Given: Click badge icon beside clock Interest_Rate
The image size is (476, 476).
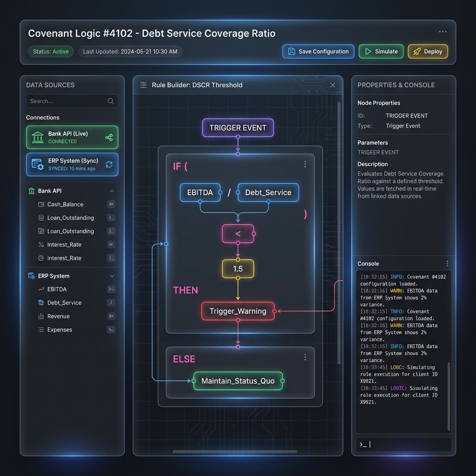Looking at the screenshot, I should pos(111,258).
